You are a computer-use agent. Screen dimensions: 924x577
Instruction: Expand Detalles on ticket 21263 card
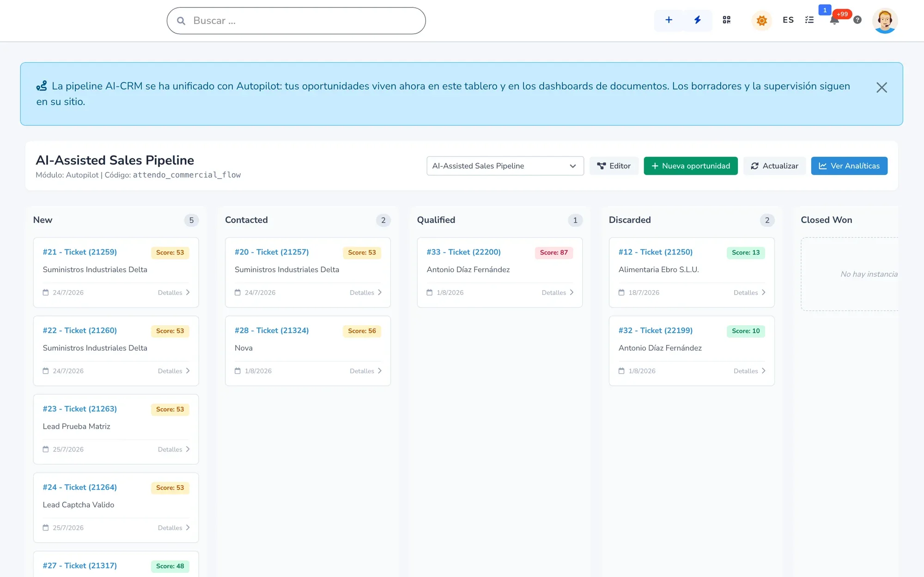point(174,449)
